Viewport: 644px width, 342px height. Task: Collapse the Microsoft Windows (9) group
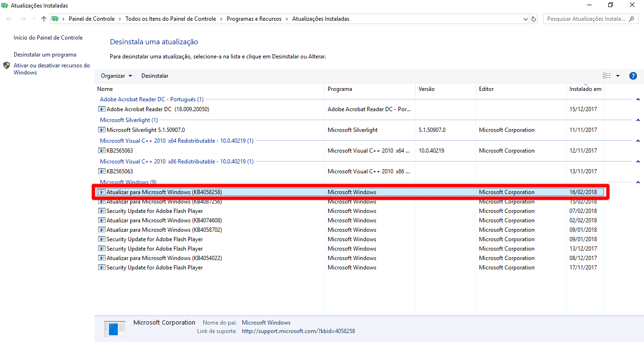[x=638, y=182]
